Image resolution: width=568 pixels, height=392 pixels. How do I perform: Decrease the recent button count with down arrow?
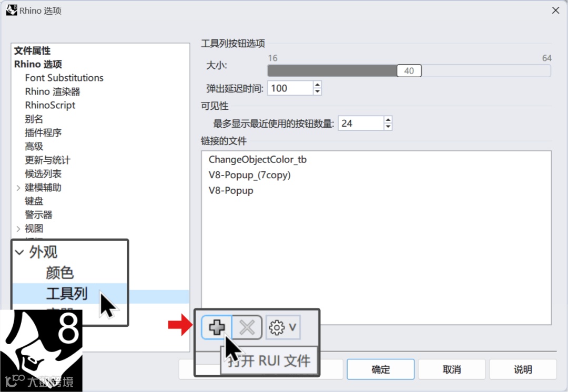point(388,127)
